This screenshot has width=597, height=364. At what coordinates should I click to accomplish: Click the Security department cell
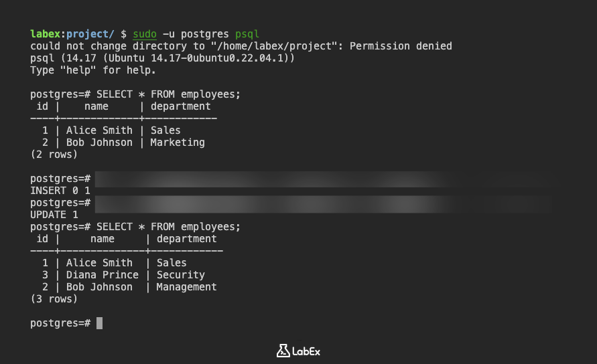(x=180, y=275)
